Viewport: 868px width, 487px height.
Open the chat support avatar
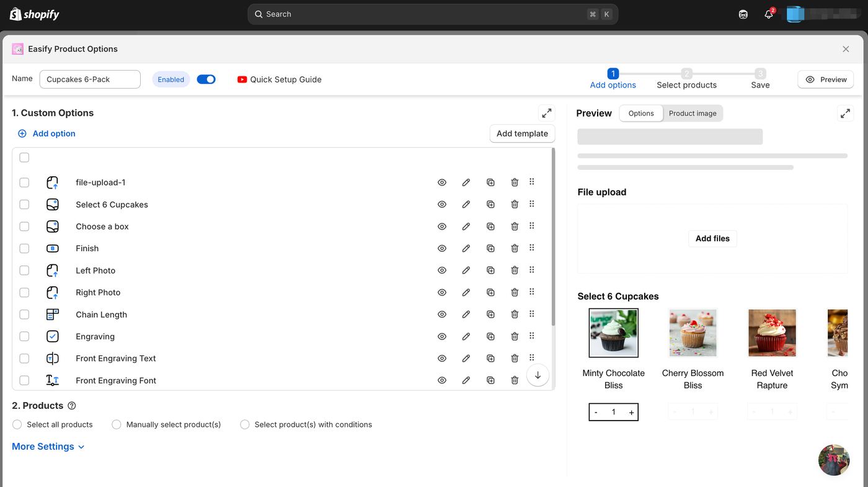[834, 460]
